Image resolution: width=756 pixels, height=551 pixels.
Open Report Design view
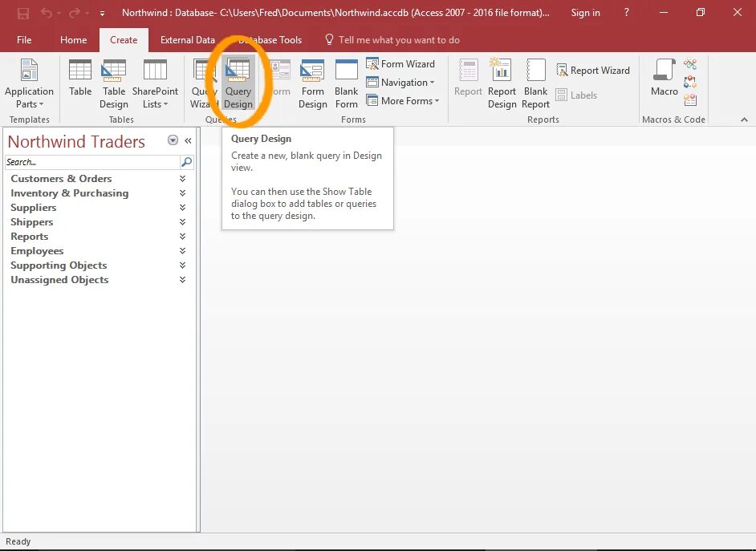502,83
